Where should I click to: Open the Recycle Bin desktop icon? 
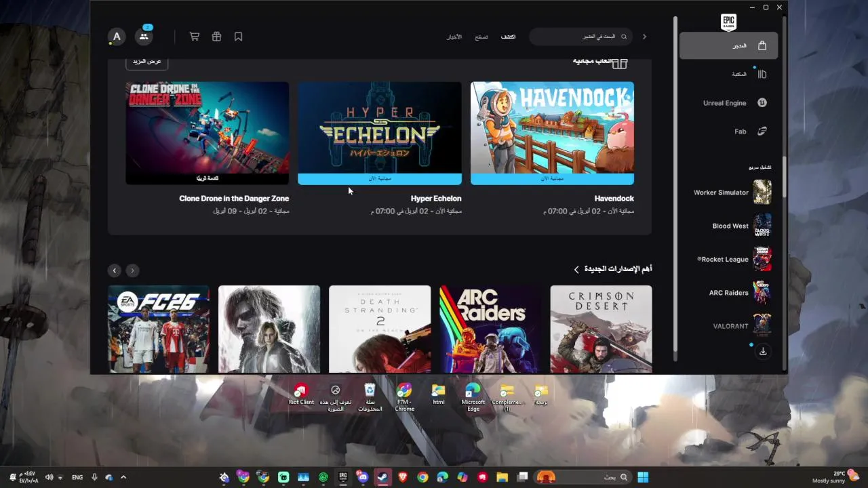[x=370, y=398]
